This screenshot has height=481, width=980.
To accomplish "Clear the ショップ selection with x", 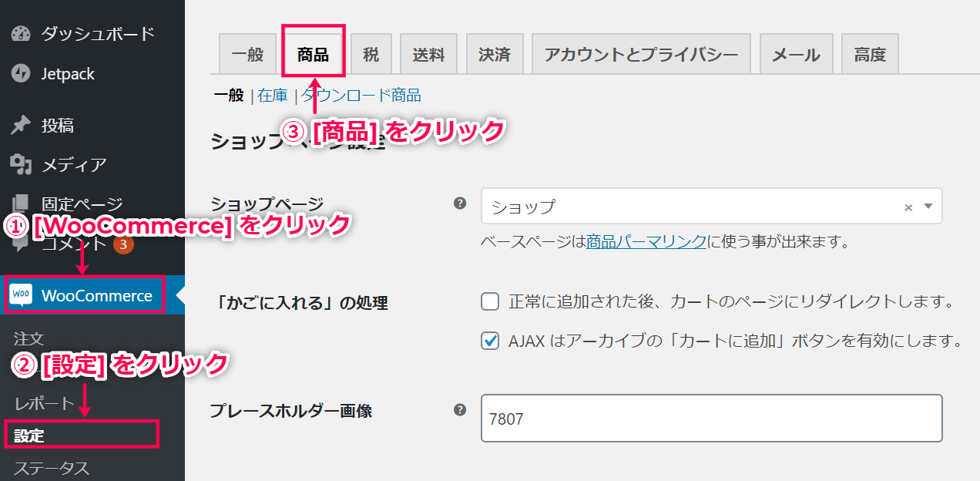I will click(x=908, y=207).
